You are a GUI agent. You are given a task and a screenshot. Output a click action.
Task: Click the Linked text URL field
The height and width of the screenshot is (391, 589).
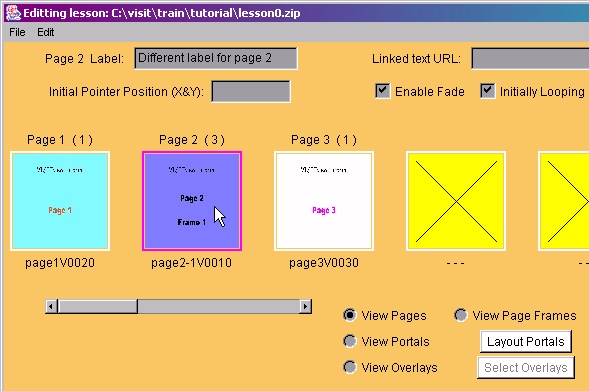(530, 58)
